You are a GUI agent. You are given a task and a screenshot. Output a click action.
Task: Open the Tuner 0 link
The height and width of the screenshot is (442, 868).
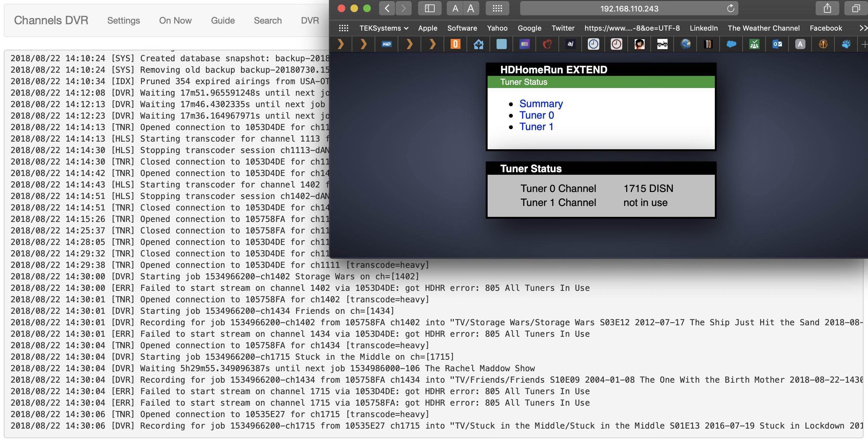[536, 115]
